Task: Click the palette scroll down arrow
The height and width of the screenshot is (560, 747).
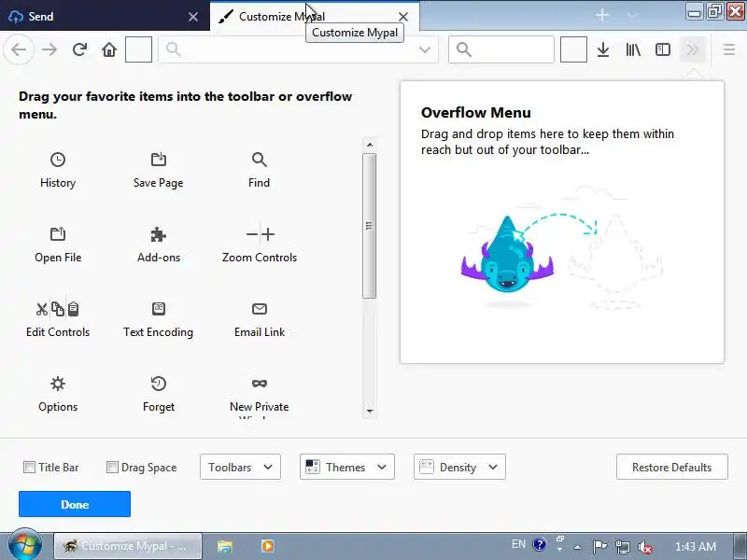Action: pos(369,411)
